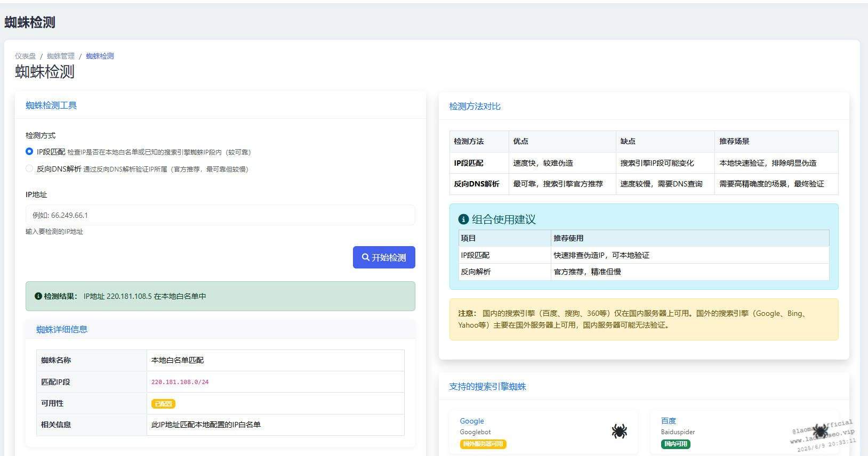
Task: Click the 蜘蛛检测 breadcrumb item
Action: tap(100, 56)
